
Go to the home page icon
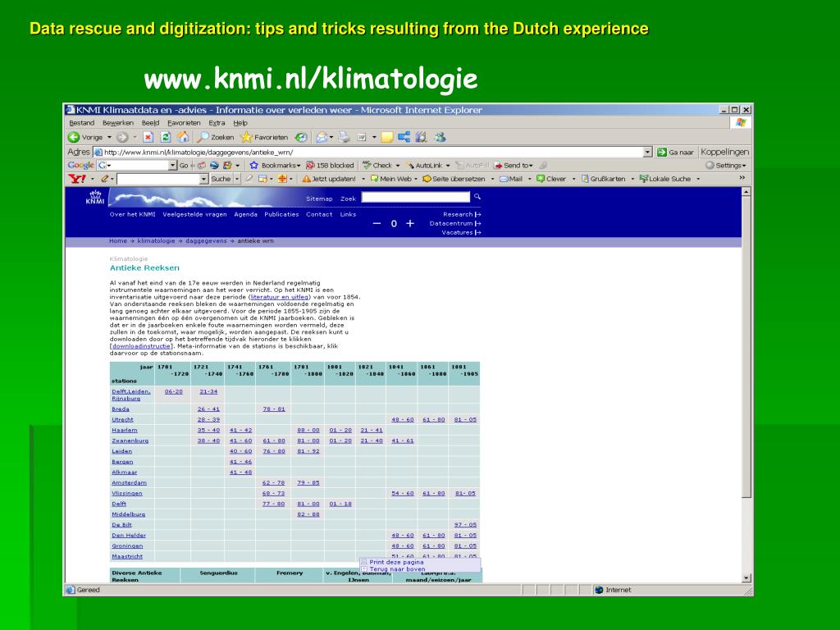(183, 137)
